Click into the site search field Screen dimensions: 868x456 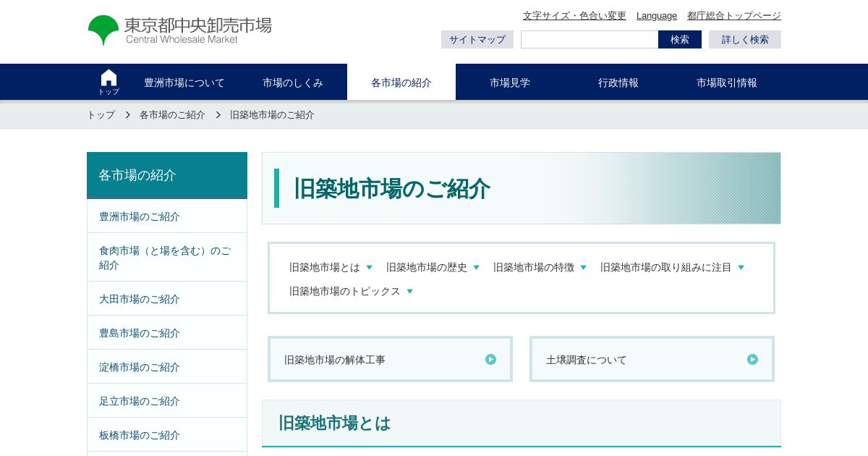[x=590, y=39]
